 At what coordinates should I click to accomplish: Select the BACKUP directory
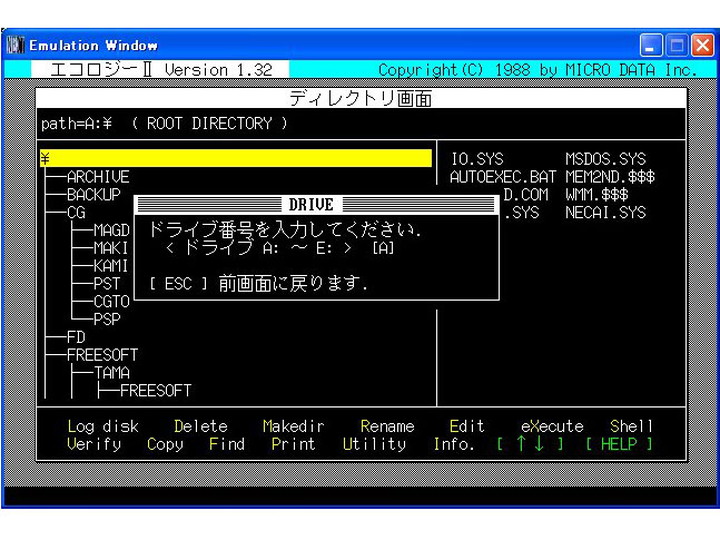coord(94,195)
